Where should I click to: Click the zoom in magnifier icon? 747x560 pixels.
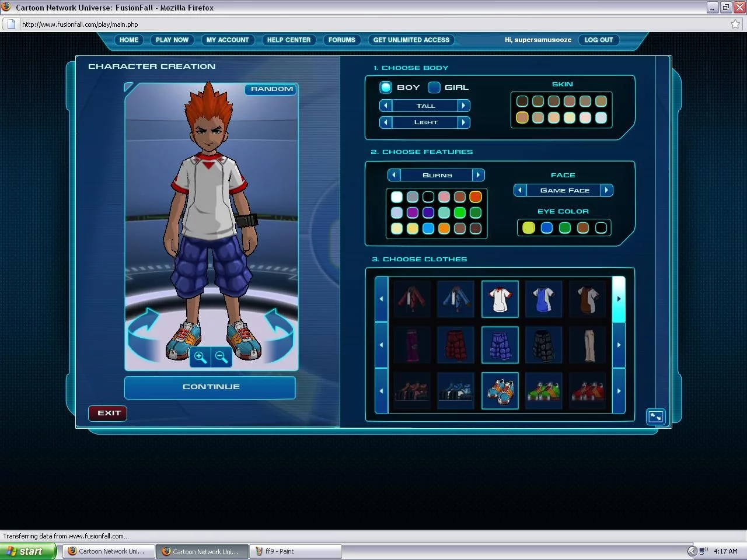click(x=200, y=357)
